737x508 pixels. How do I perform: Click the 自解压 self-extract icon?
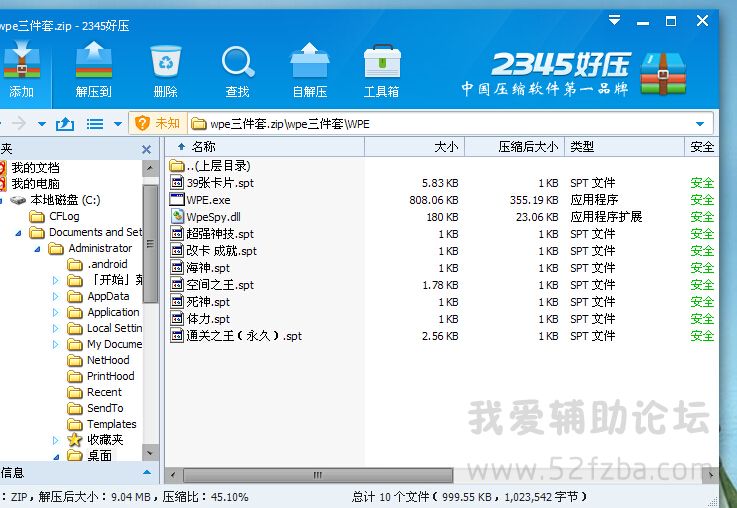tap(310, 60)
